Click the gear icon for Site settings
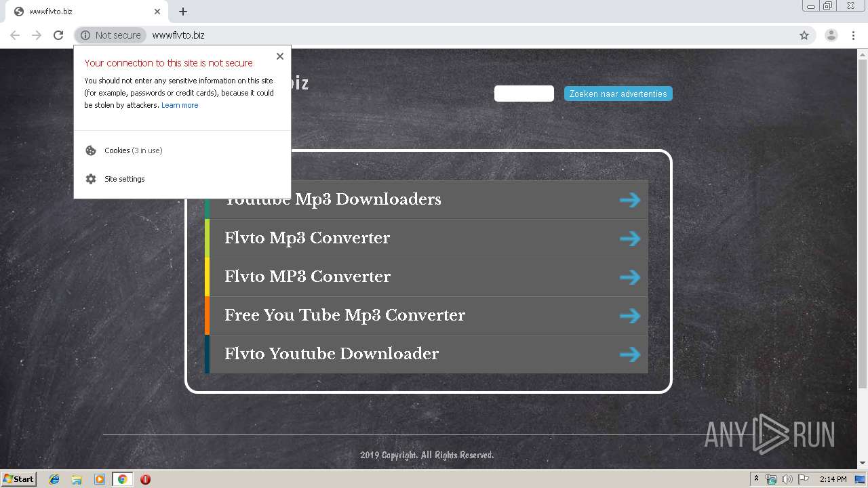The height and width of the screenshot is (488, 868). [91, 179]
